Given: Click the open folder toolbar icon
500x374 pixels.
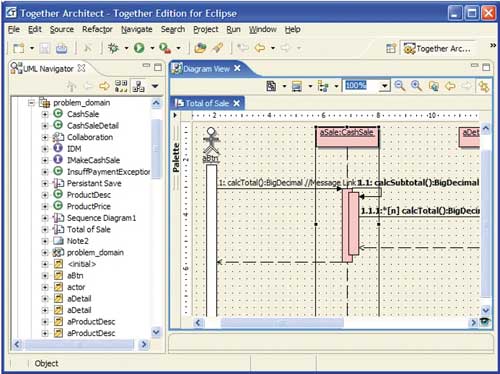Looking at the screenshot, I should 200,48.
